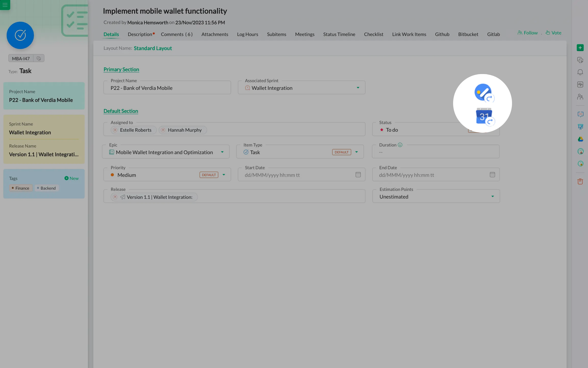Click the red trash delete icon
Image resolution: width=588 pixels, height=368 pixels.
[x=580, y=181]
